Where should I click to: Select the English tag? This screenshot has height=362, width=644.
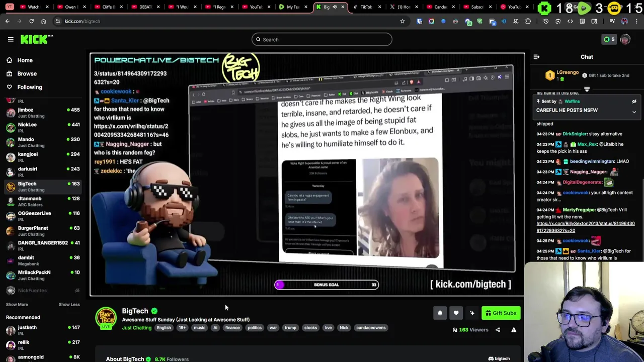(164, 328)
